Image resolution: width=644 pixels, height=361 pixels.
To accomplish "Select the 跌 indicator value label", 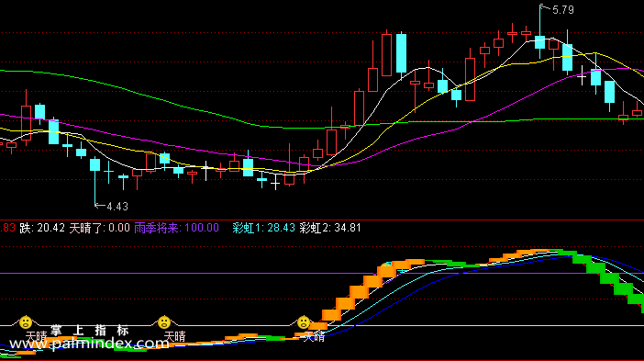I will (x=42, y=228).
